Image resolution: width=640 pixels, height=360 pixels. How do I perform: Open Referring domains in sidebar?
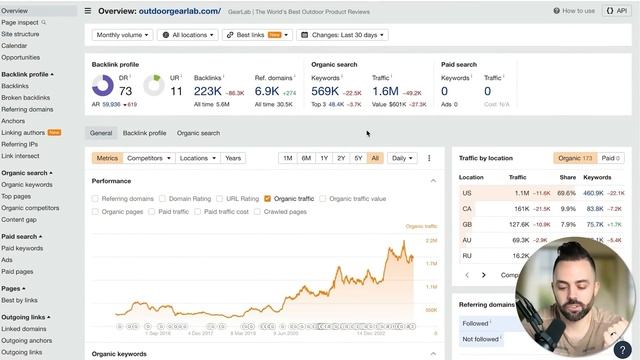click(27, 109)
